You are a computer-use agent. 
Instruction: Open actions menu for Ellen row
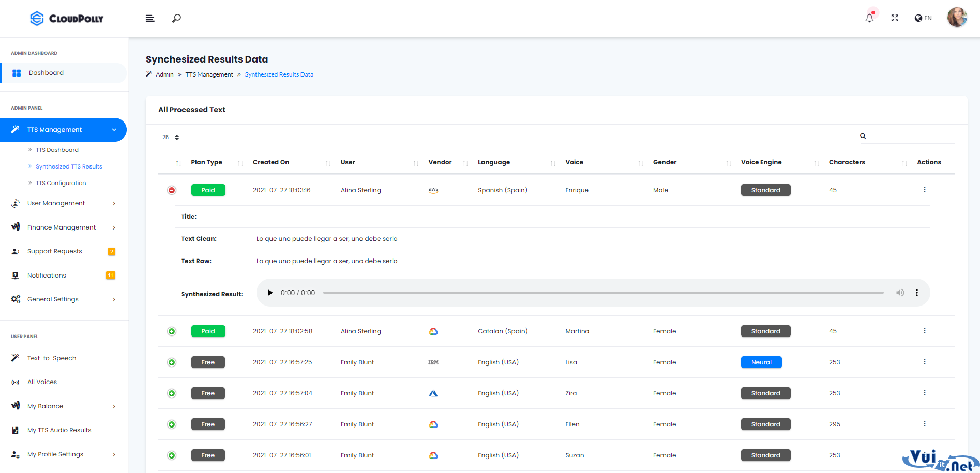(x=924, y=424)
